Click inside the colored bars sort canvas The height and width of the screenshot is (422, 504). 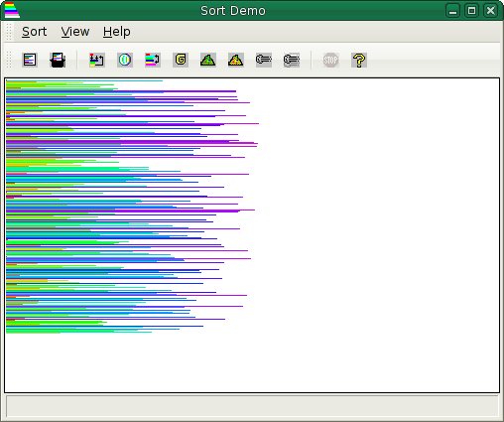[x=252, y=235]
